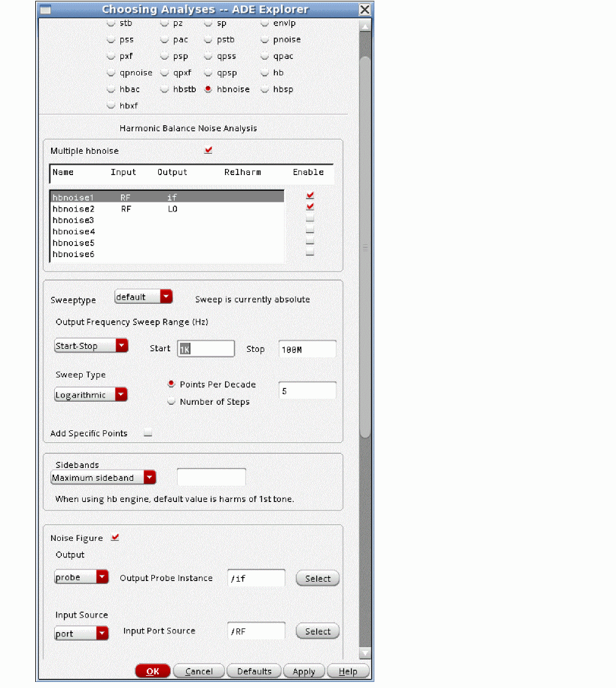Select the Number of Steps radio button

171,402
